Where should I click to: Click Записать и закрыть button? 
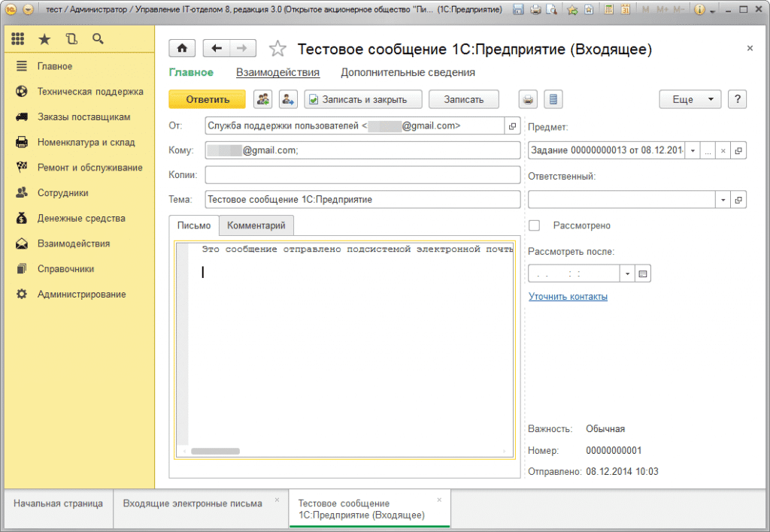[x=363, y=99]
